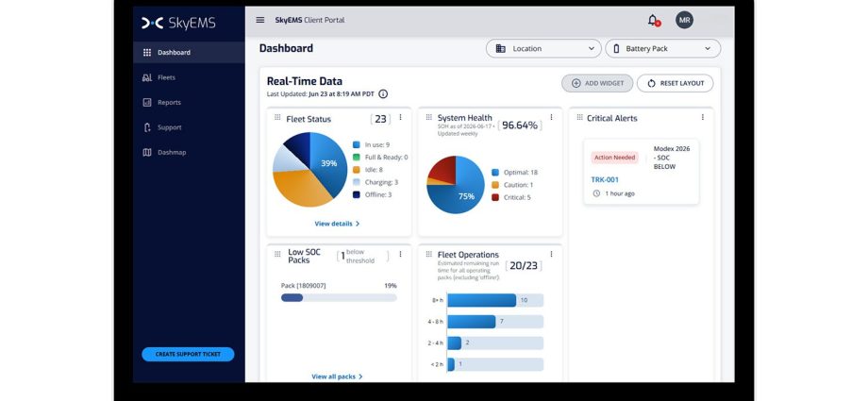Grab the Fleet Operations drag handle
Image resolution: width=868 pixels, height=401 pixels.
[428, 254]
